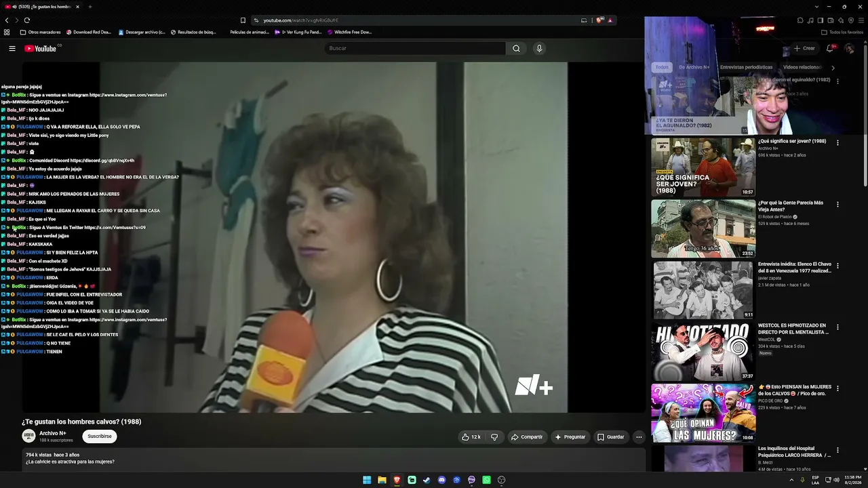
Task: Start voice search with the microphone icon
Action: point(539,48)
